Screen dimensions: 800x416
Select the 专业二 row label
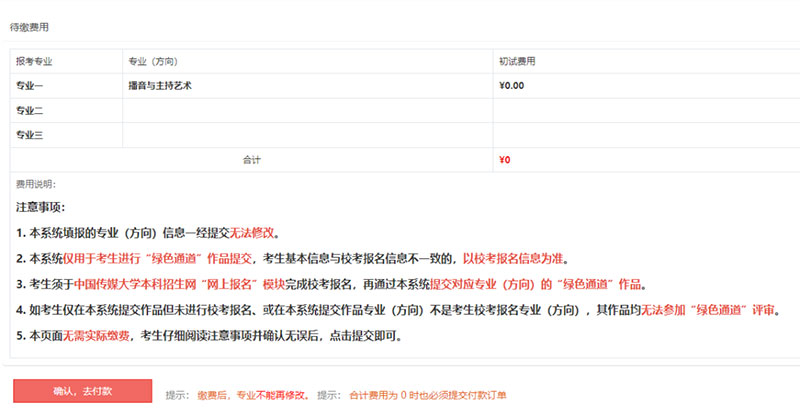click(30, 110)
